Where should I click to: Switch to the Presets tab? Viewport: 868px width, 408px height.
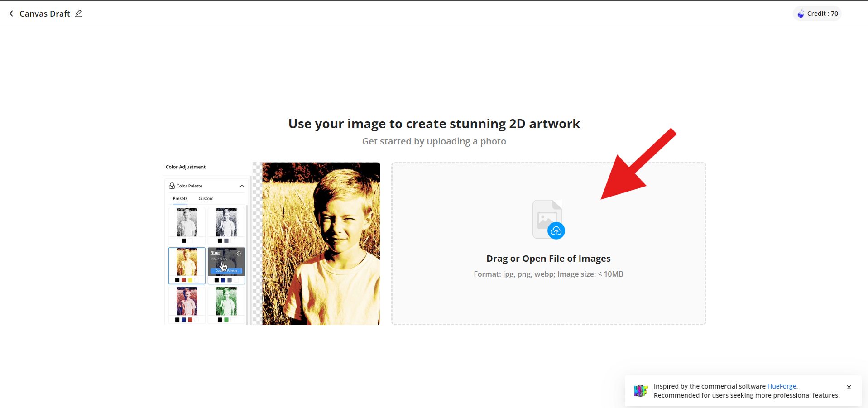pyautogui.click(x=180, y=199)
